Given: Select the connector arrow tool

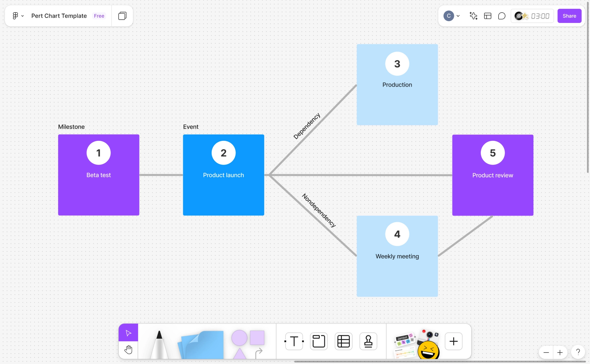Looking at the screenshot, I should click(259, 353).
